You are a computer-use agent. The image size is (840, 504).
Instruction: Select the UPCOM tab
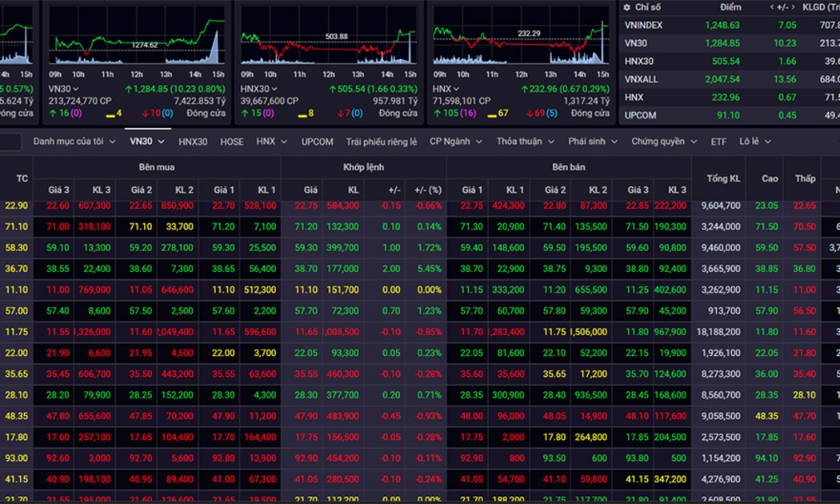pos(317,142)
